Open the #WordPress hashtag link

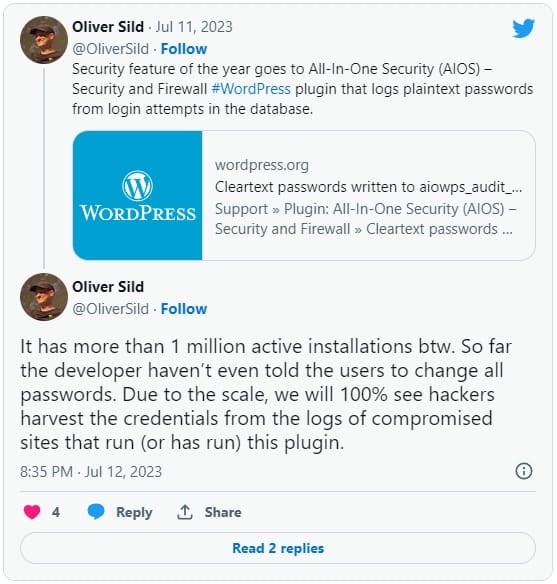(x=251, y=89)
